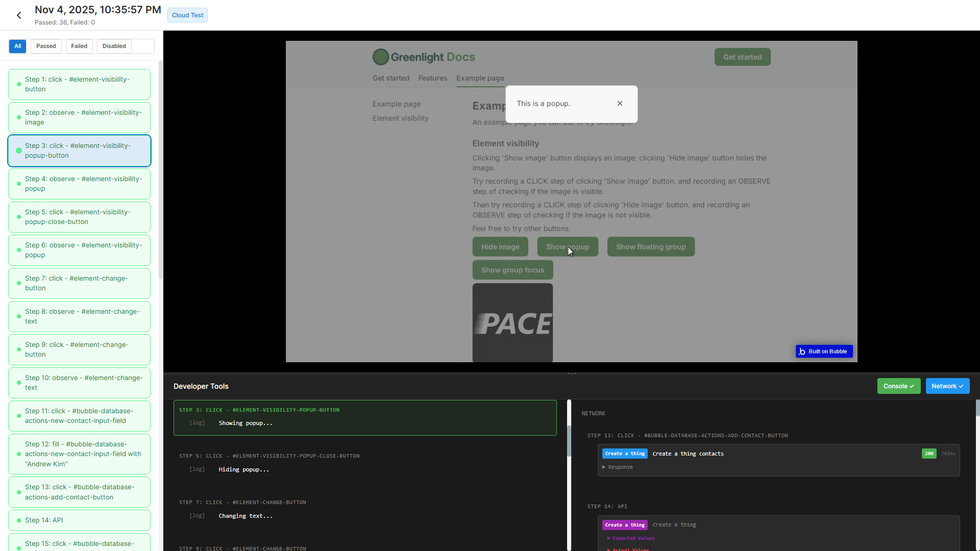This screenshot has width=980, height=551.
Task: Click the Cloud Test button
Action: (x=187, y=15)
